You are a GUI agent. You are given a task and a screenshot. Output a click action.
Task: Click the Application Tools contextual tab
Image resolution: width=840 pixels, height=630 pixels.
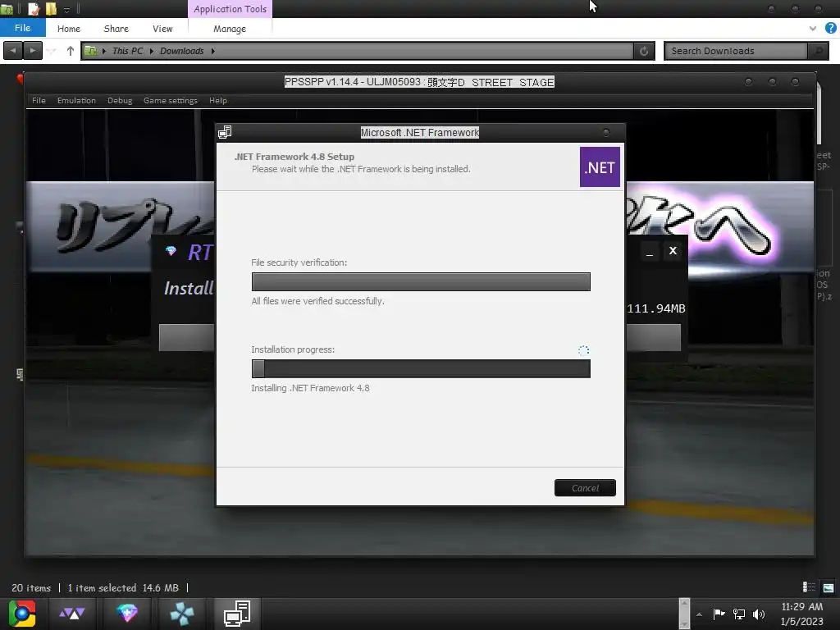point(230,9)
